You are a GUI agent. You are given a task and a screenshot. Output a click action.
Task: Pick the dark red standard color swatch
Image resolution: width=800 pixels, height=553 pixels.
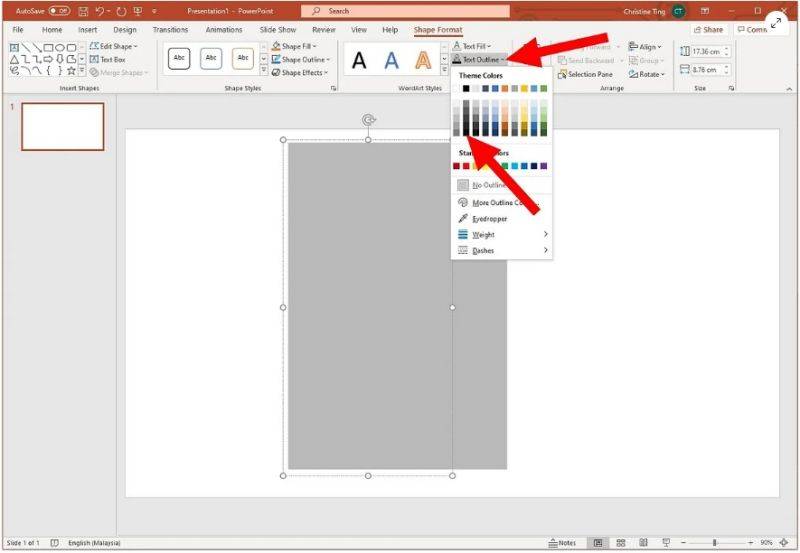pyautogui.click(x=456, y=166)
